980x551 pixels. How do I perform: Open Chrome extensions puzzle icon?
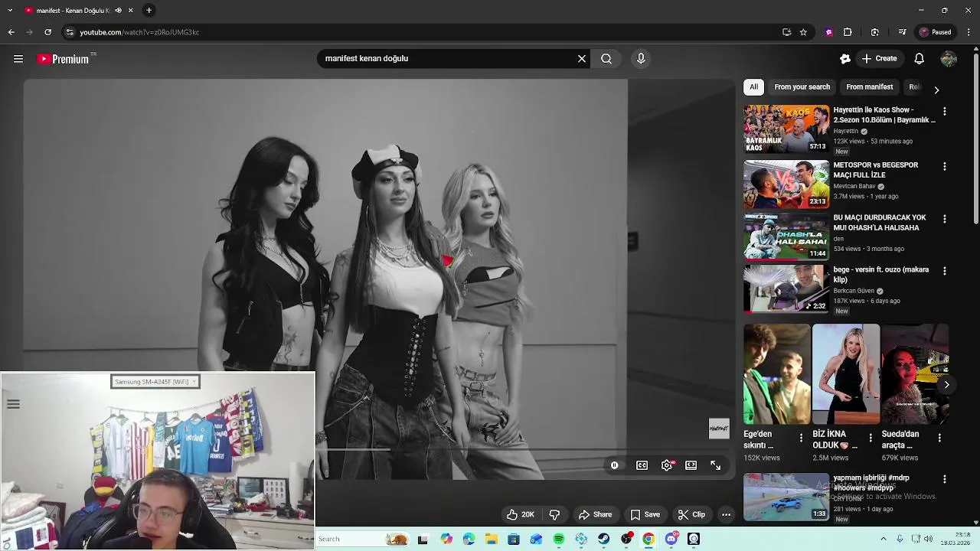tap(848, 32)
